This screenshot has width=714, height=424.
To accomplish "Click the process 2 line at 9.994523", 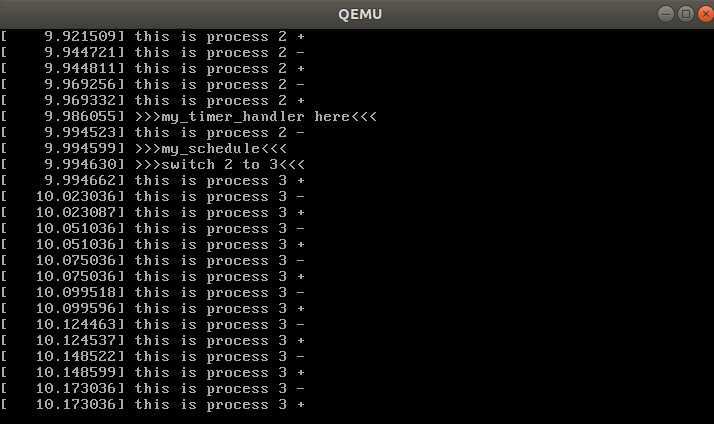I will (x=153, y=133).
